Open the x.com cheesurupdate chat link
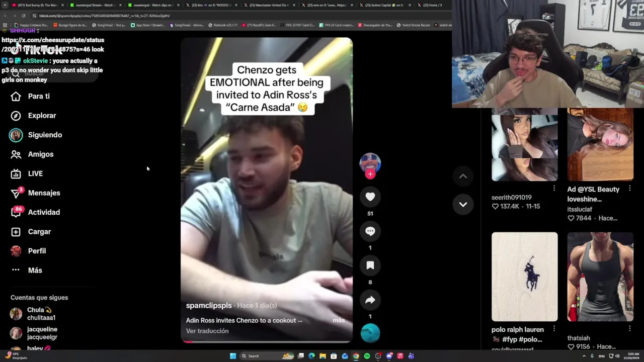The image size is (644, 362). (52, 45)
